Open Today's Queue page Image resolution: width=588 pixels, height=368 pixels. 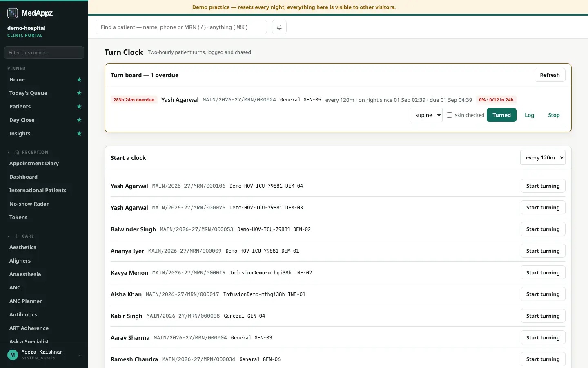[28, 93]
